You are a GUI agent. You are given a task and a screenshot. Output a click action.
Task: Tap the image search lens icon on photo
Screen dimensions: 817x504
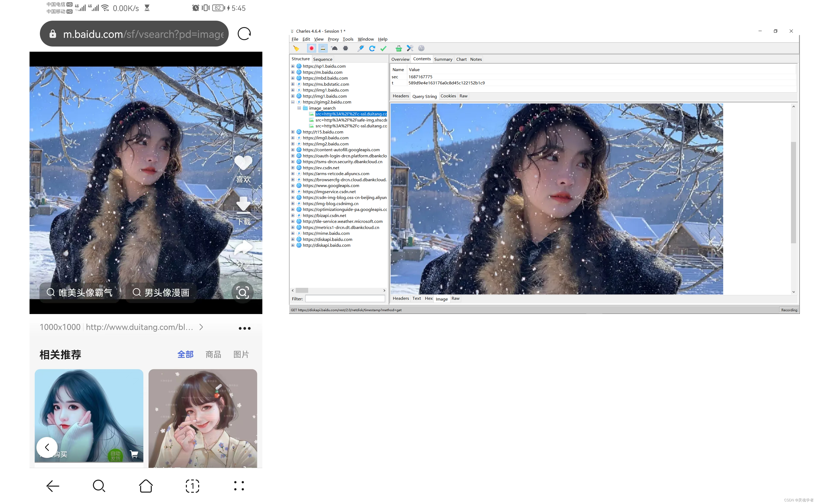point(243,293)
